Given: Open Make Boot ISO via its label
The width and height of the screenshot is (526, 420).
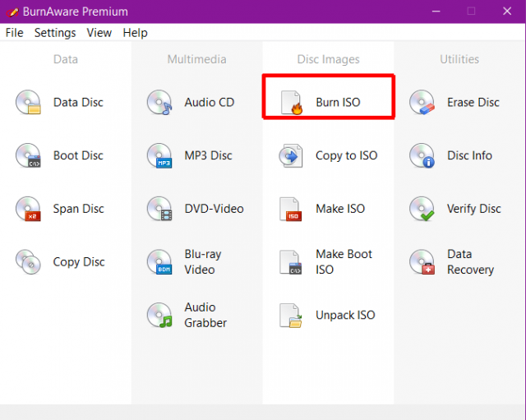Looking at the screenshot, I should pos(344,261).
